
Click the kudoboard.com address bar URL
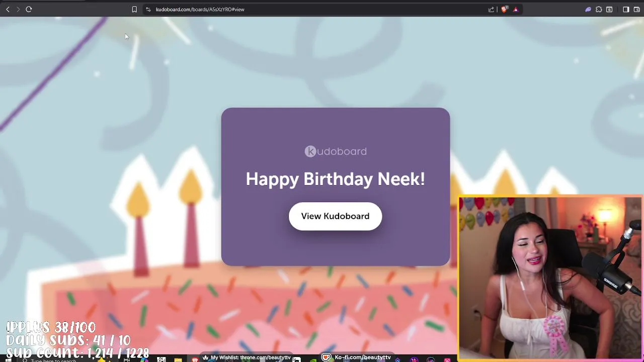(200, 9)
